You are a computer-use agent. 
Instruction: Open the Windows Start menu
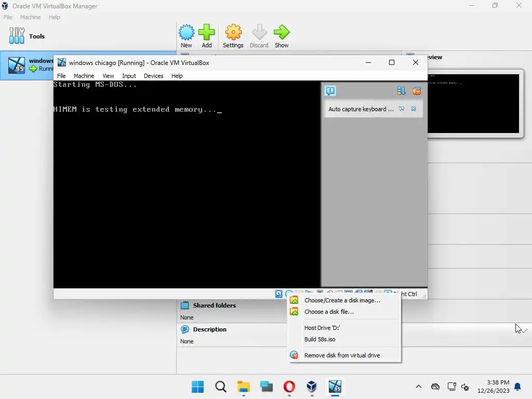click(x=197, y=387)
